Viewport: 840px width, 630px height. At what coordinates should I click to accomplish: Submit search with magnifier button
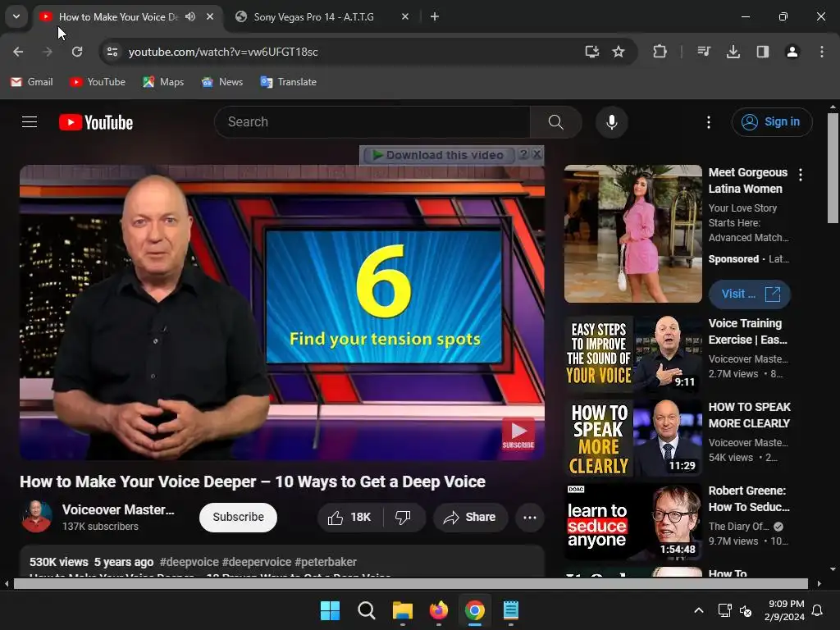tap(556, 122)
